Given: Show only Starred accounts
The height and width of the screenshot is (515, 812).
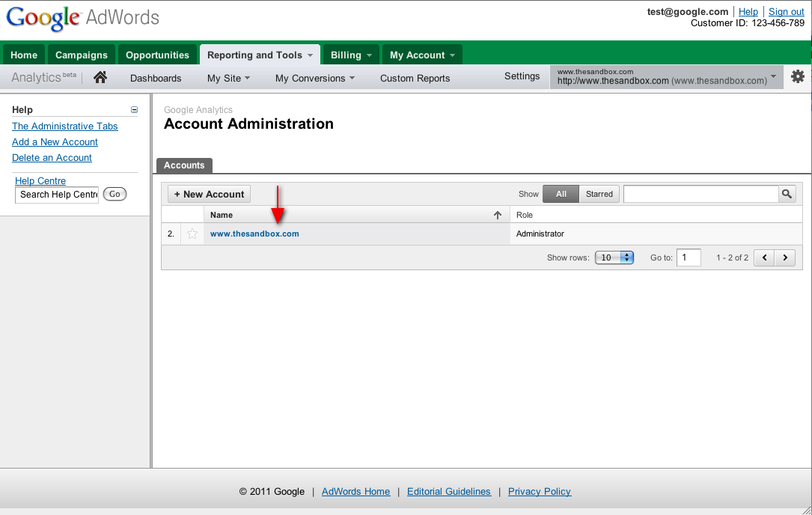Looking at the screenshot, I should pyautogui.click(x=599, y=194).
